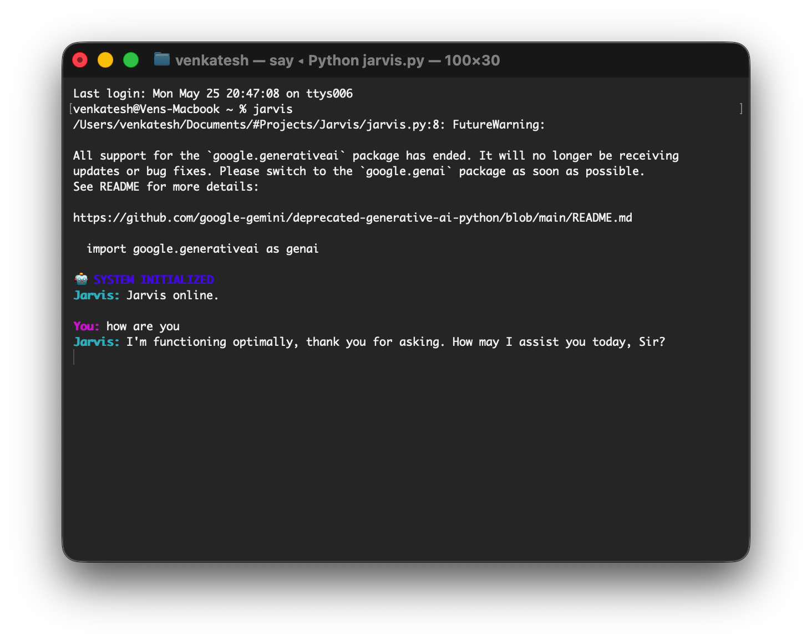The image size is (812, 644).
Task: Click 'import google.generativeai as genai' line
Action: pyautogui.click(x=202, y=249)
